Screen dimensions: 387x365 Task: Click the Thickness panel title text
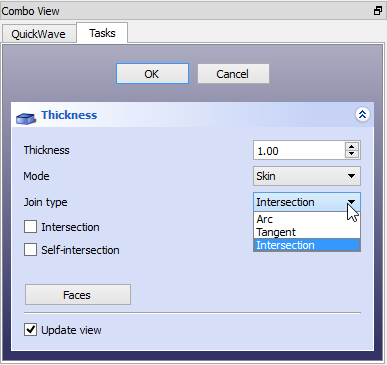(69, 115)
